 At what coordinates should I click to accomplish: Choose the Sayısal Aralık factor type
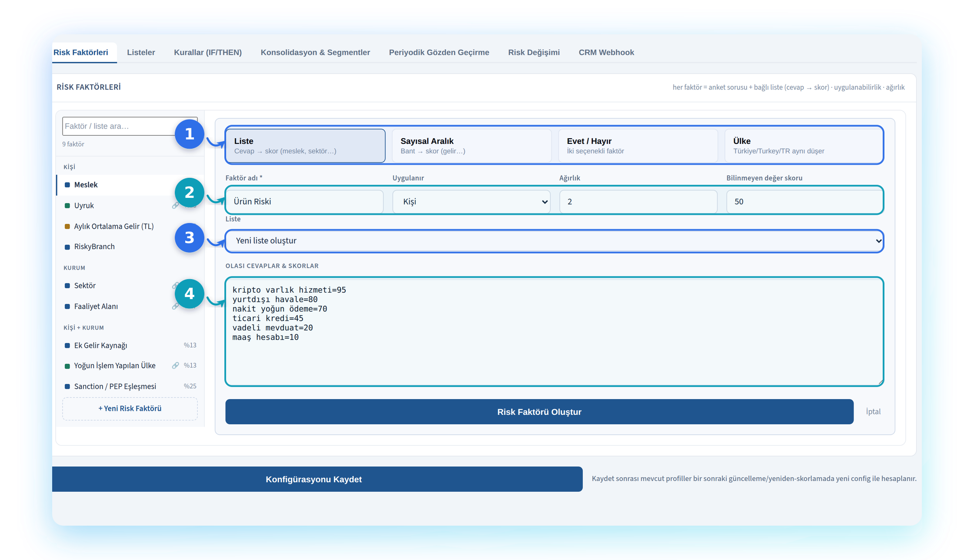point(472,146)
